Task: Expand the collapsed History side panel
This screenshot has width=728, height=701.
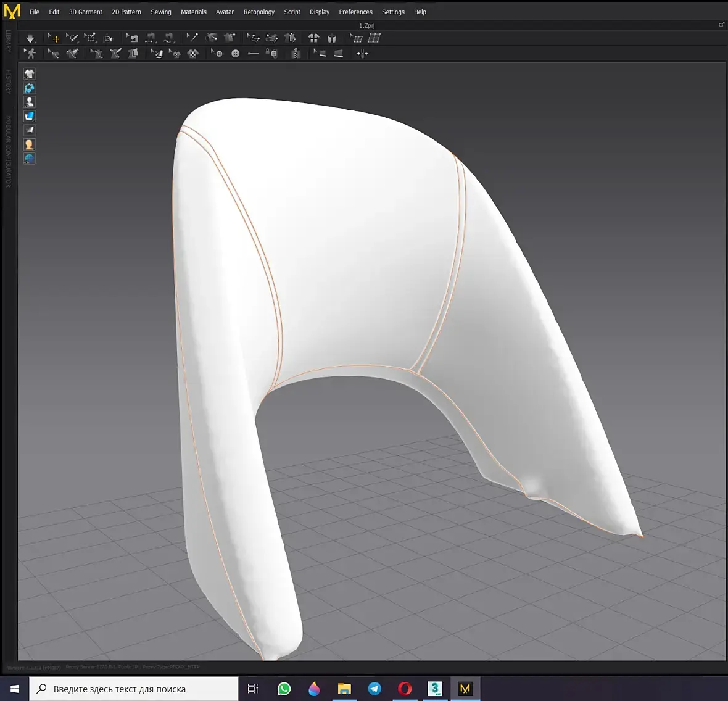Action: tap(8, 81)
